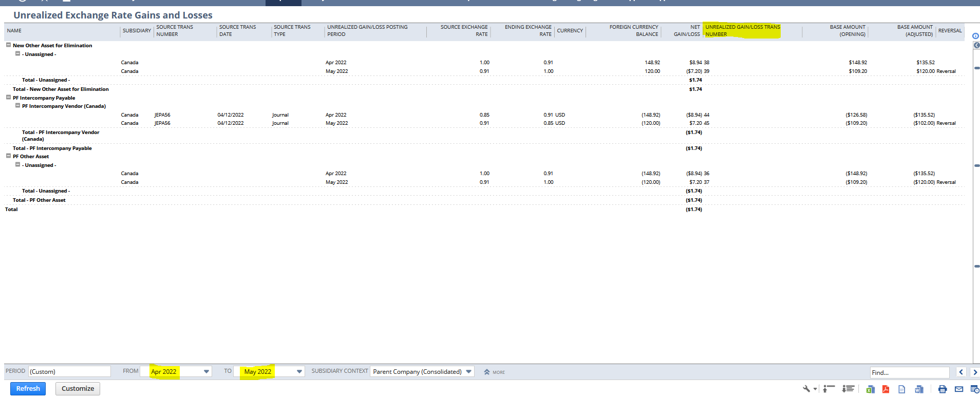Collapse New Other Asset for Elimination

tap(8, 45)
